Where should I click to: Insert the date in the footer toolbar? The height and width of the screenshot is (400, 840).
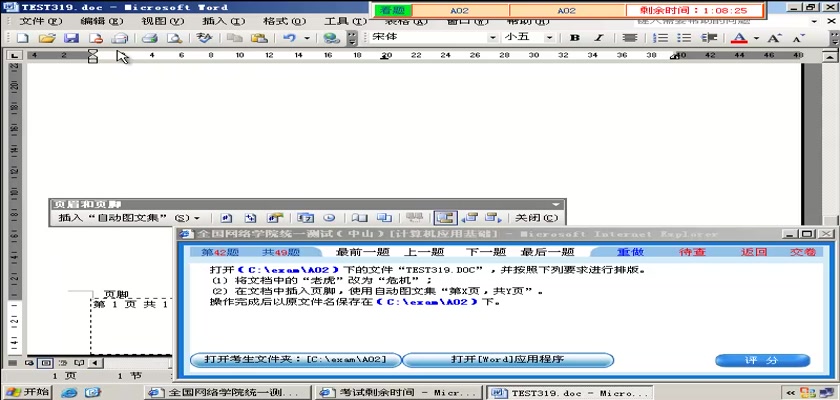tap(306, 218)
